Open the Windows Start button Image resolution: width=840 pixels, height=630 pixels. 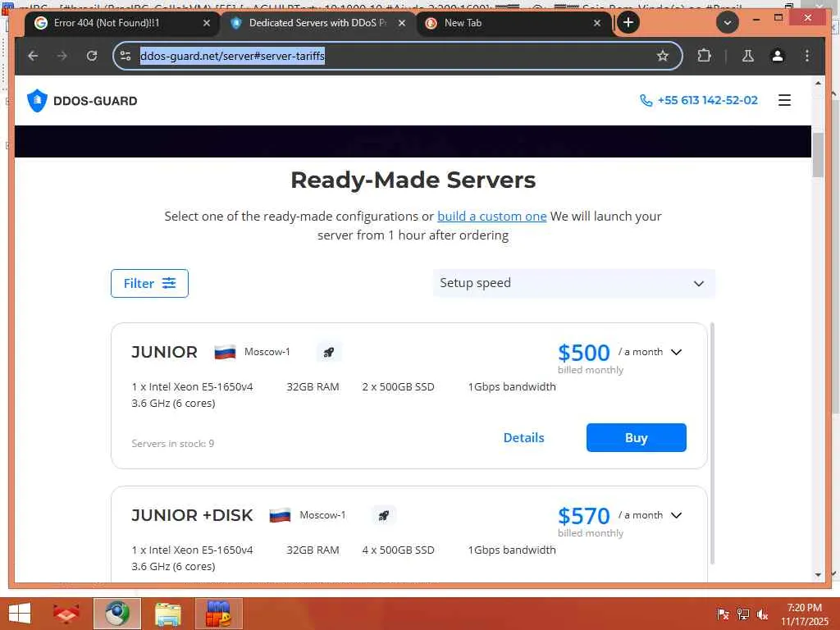pos(20,614)
